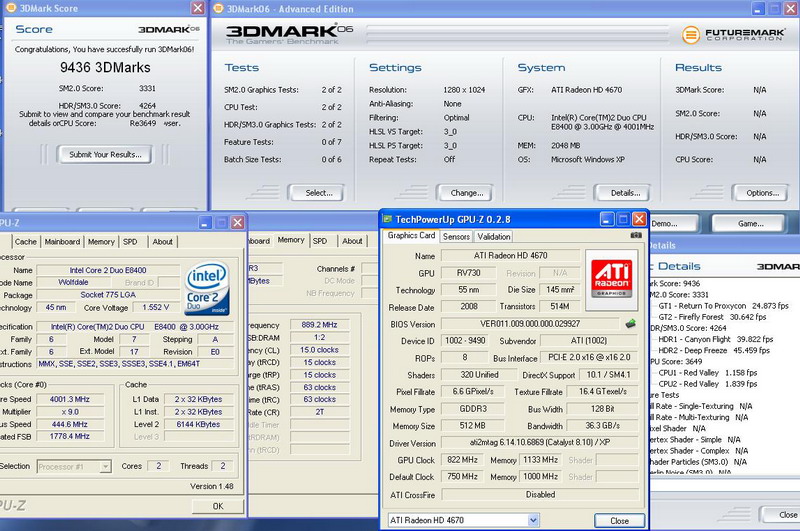Click the ATI CrossFire Disabled field
Screen dimensions: 800x531
540,494
